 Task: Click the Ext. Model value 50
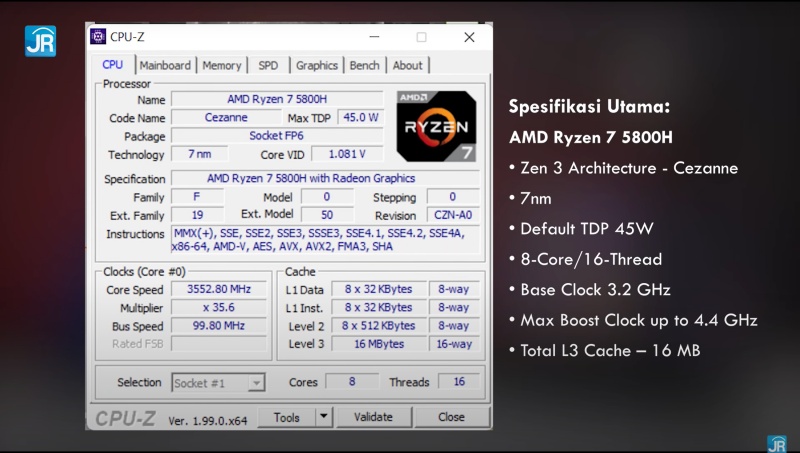point(327,215)
